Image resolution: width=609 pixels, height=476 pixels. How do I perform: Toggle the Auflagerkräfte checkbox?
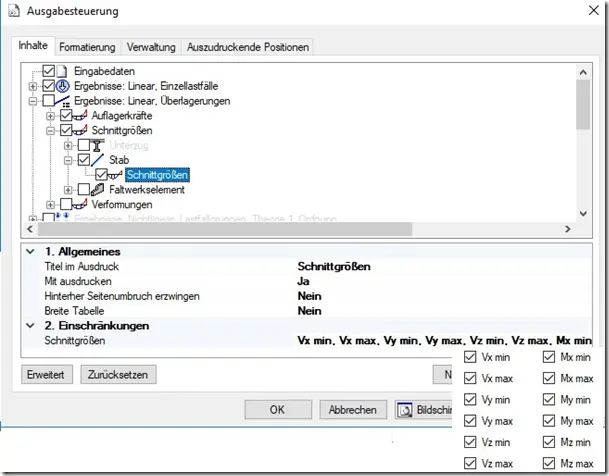pyautogui.click(x=66, y=115)
